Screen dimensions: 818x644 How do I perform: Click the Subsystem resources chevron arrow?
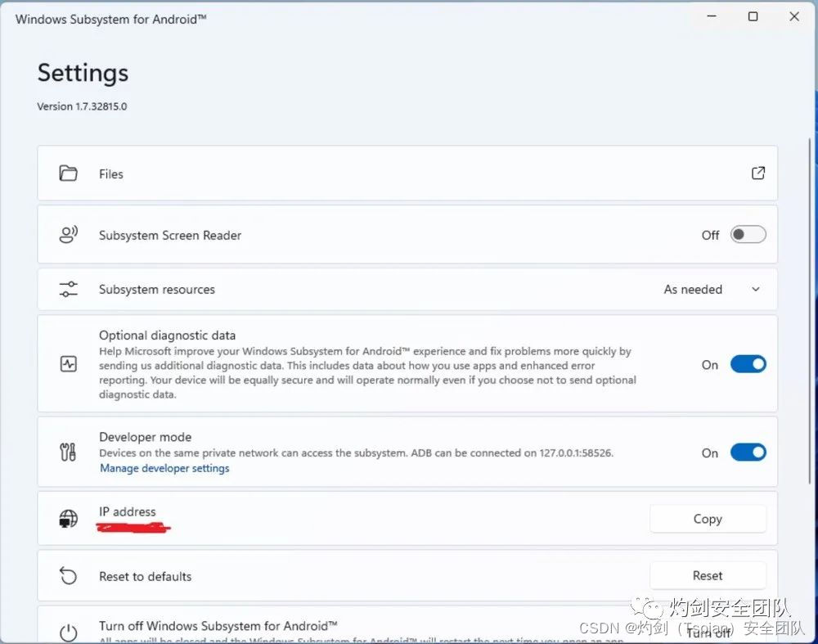coord(755,289)
